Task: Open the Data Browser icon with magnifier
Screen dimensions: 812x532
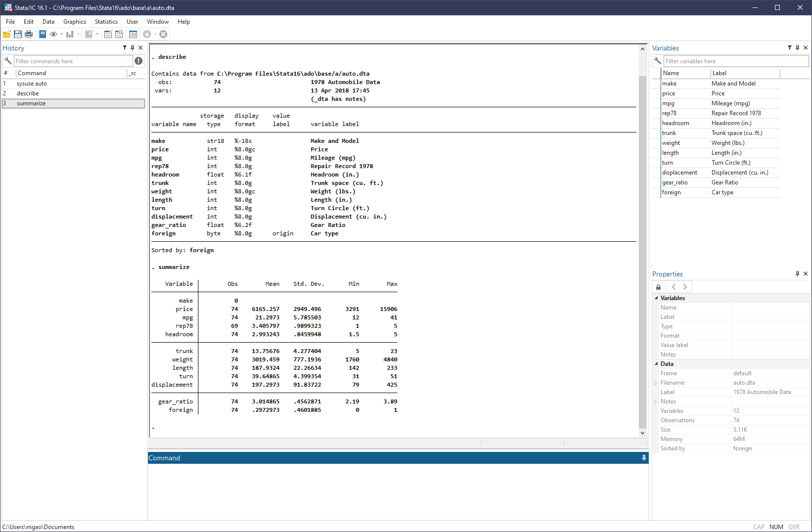Action: coord(119,34)
